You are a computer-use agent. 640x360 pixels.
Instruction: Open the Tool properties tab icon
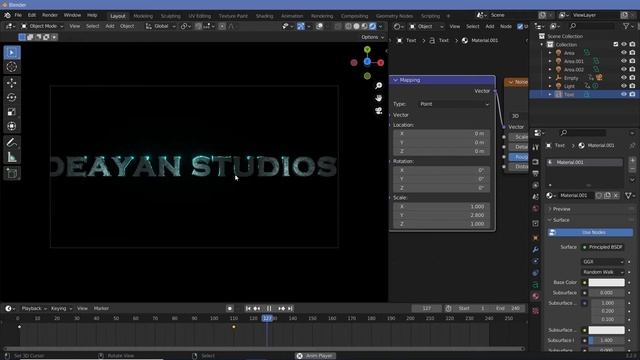(536, 147)
